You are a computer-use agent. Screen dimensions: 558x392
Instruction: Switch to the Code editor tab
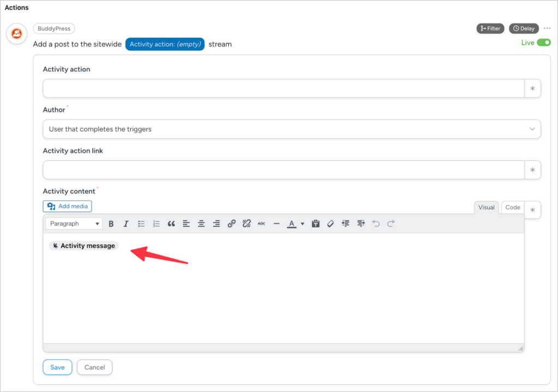(x=512, y=207)
